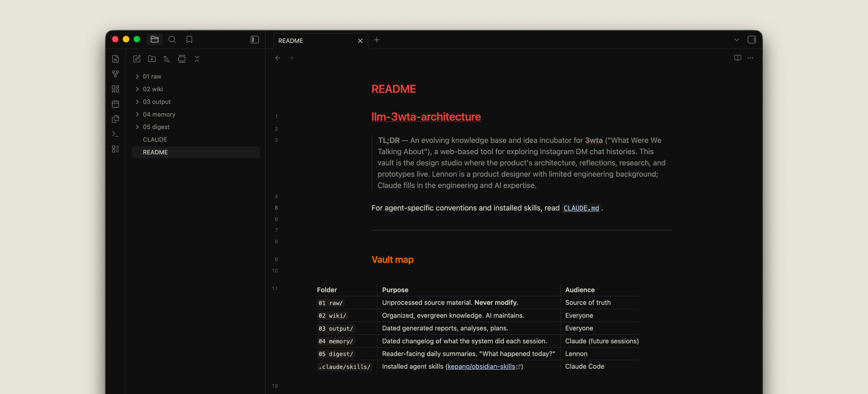Viewport: 868px width, 394px height.
Task: Click the llm-3wta-architecture heading
Action: pyautogui.click(x=426, y=117)
